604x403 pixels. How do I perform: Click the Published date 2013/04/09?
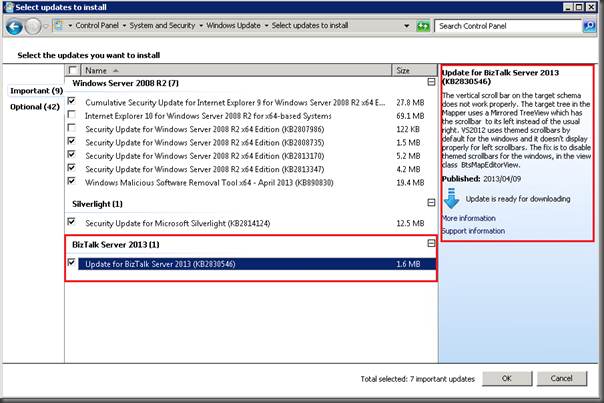pos(502,179)
